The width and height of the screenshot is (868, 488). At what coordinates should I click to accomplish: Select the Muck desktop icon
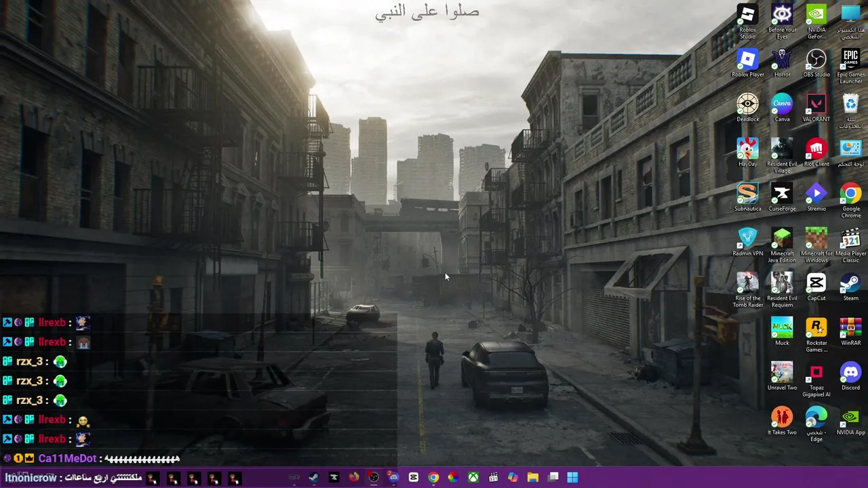pyautogui.click(x=782, y=331)
